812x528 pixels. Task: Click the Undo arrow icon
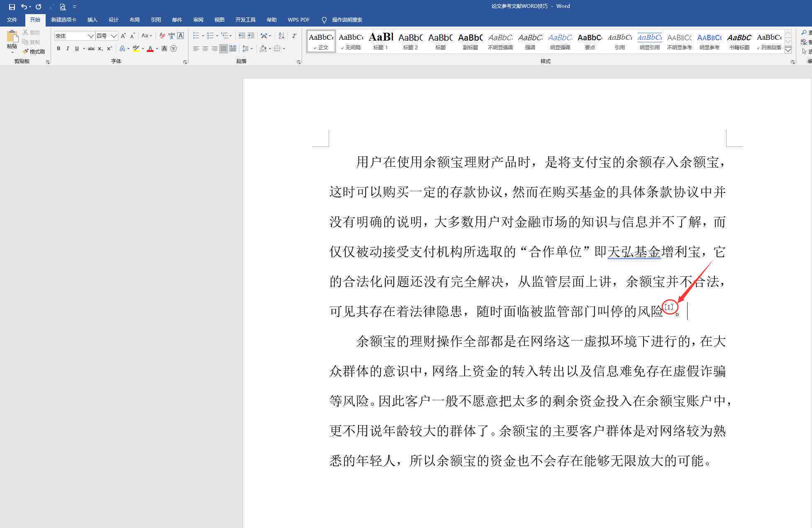(x=24, y=7)
